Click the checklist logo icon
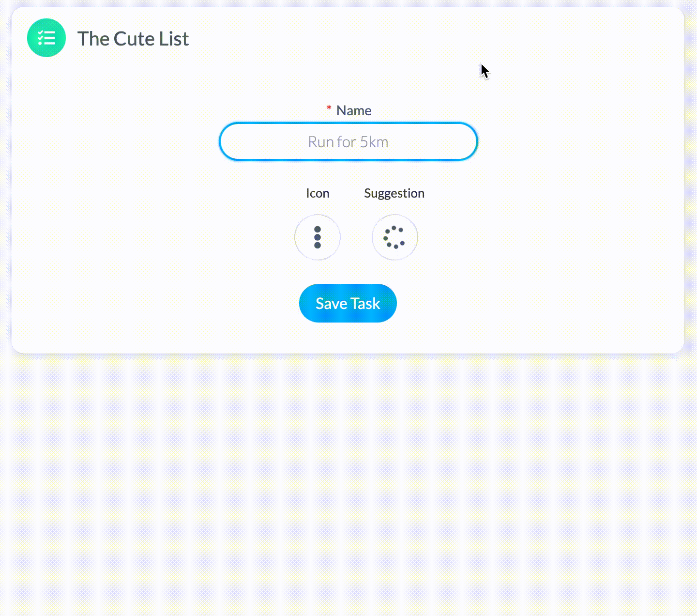 point(46,38)
